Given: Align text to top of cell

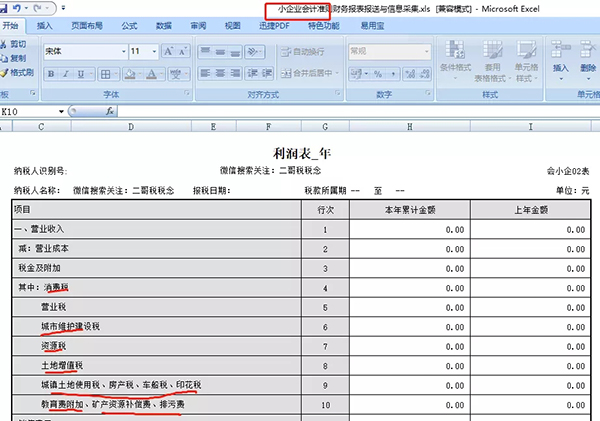Looking at the screenshot, I should (205, 51).
